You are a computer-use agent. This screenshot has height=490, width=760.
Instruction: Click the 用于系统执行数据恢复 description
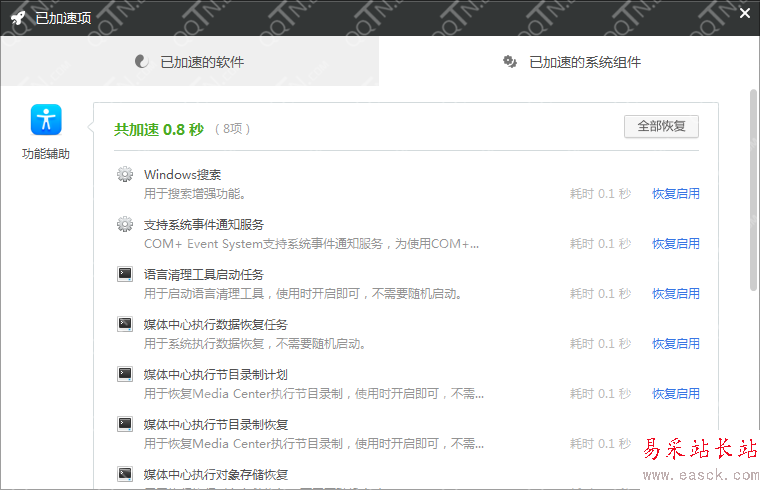click(254, 344)
